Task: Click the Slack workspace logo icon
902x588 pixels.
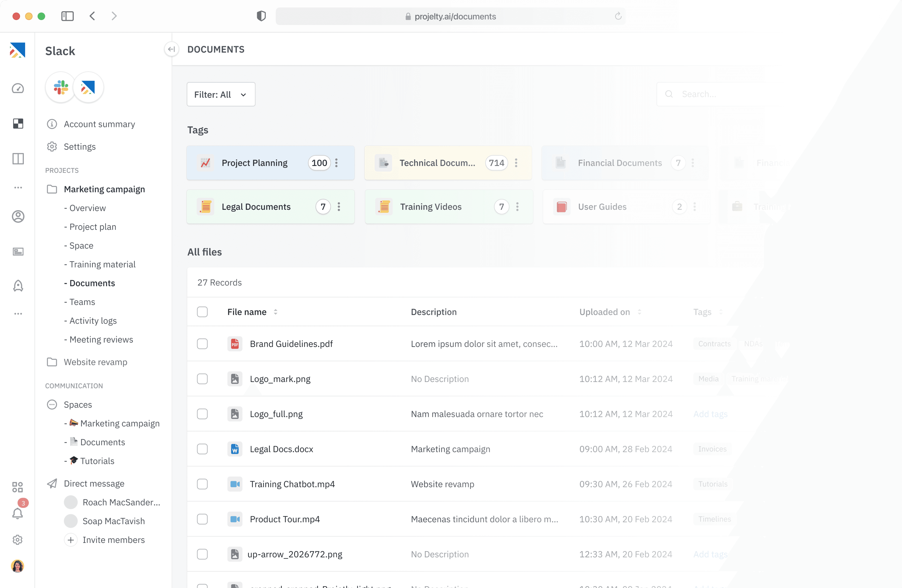Action: [61, 88]
